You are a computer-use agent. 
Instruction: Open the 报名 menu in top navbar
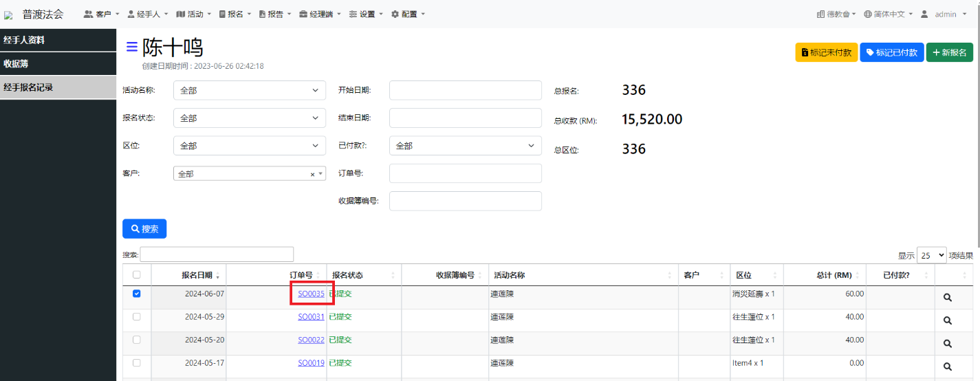235,14
